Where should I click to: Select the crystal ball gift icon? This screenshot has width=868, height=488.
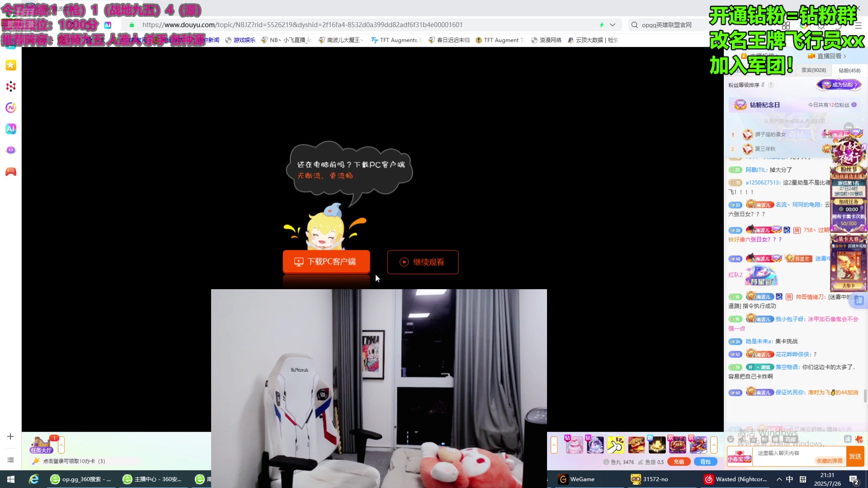[595, 445]
